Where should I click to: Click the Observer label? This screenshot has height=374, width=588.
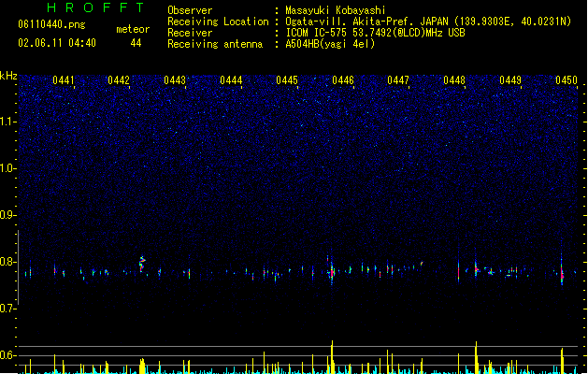coord(190,10)
